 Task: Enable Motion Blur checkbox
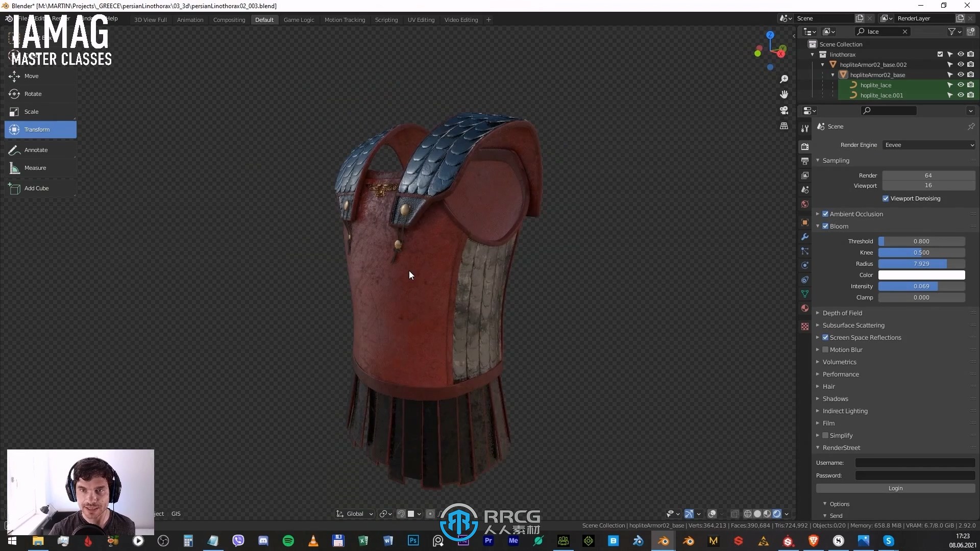tap(825, 349)
